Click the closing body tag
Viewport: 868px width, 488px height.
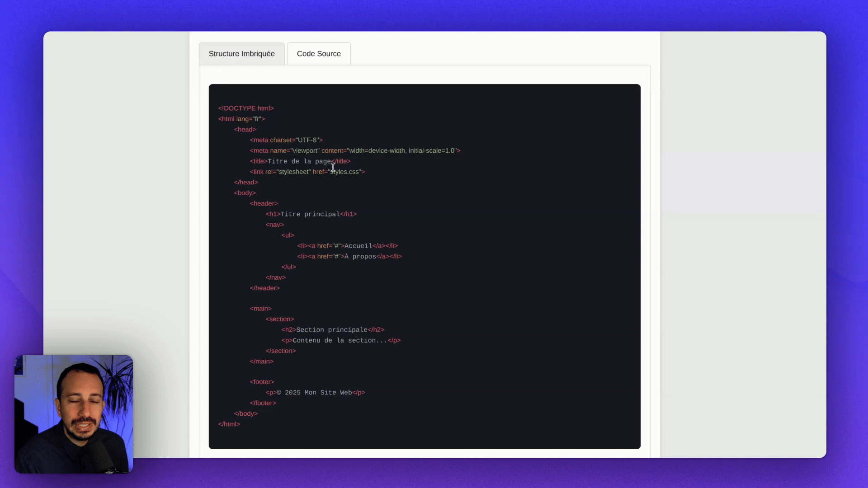tap(245, 413)
